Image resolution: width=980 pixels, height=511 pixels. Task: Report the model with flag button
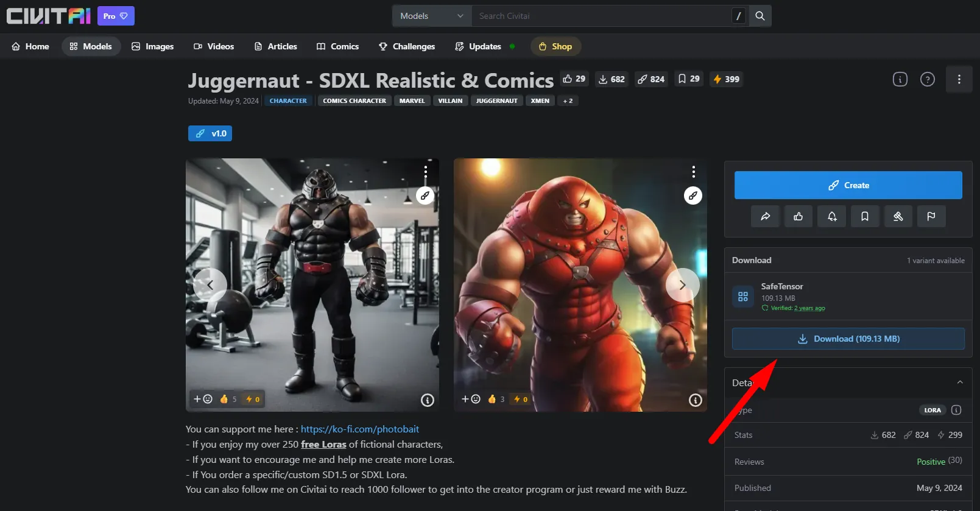pos(931,216)
